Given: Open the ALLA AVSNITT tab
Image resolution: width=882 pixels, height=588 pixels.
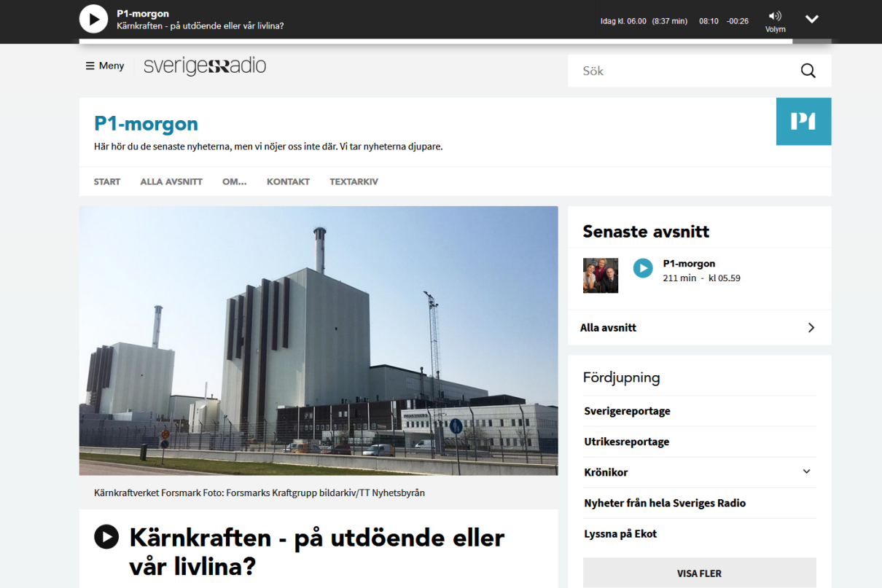Looking at the screenshot, I should (171, 181).
